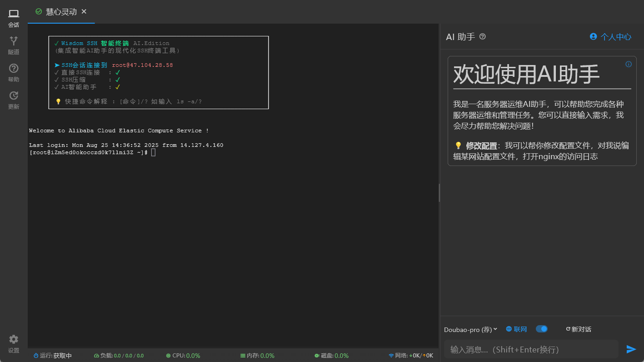Click the AI智能助手 status line in banner
This screenshot has width=644, height=362.
[87, 87]
